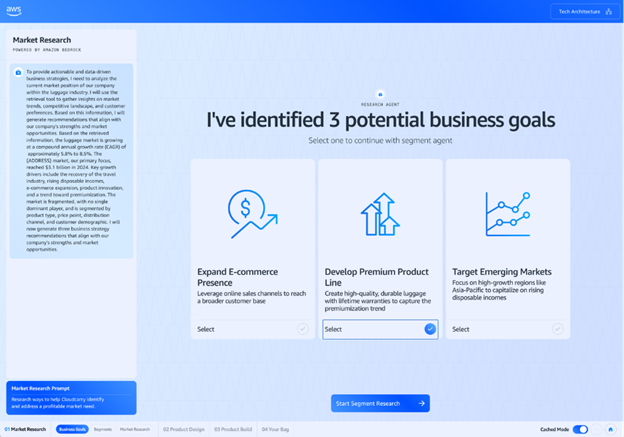Click the Develop Premium Product Line title
Screen dimensions: 624x437
(x=376, y=277)
